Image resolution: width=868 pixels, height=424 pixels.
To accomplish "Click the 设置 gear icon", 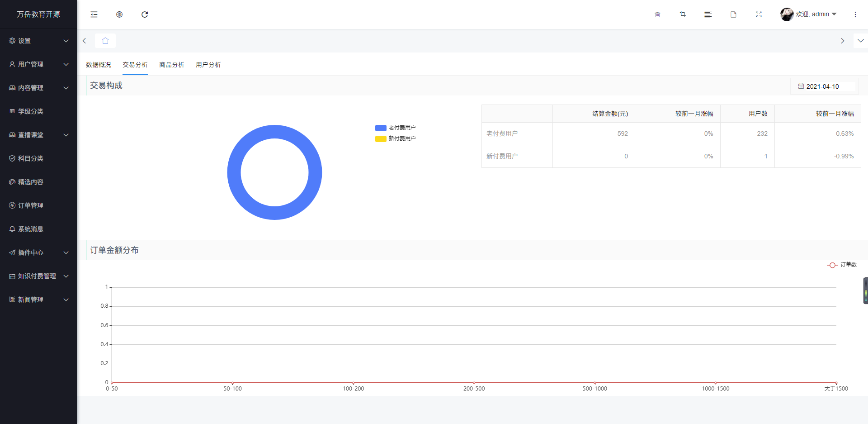I will click(x=12, y=41).
